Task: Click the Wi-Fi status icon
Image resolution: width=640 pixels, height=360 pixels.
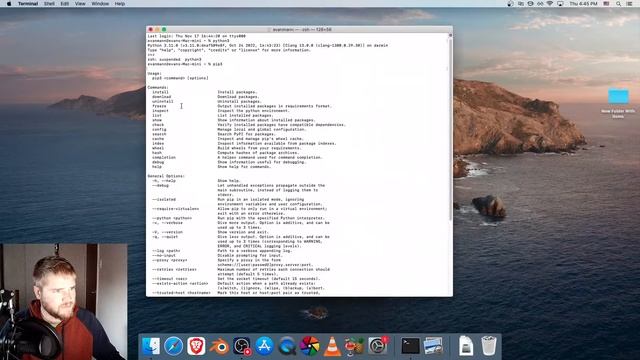Action: 550,4
